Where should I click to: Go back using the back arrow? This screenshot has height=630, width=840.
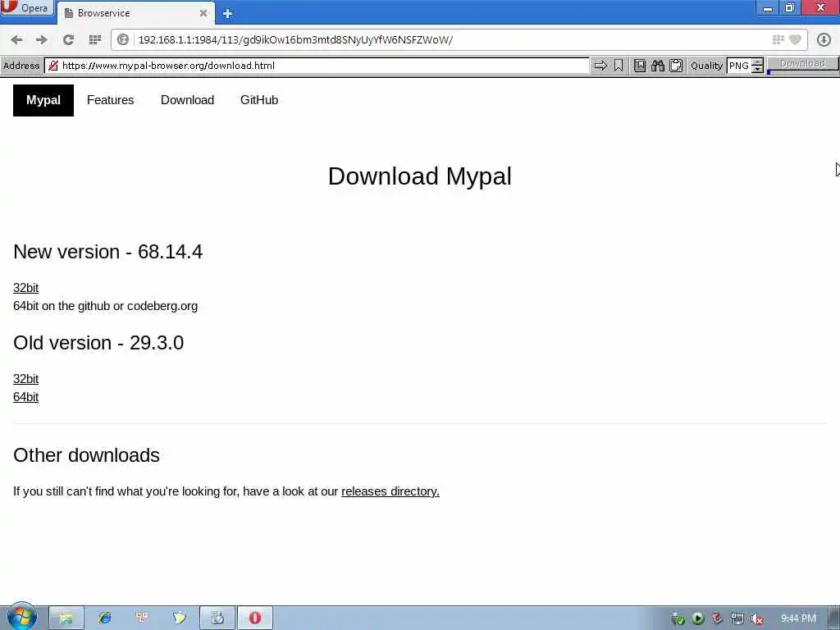(x=16, y=39)
